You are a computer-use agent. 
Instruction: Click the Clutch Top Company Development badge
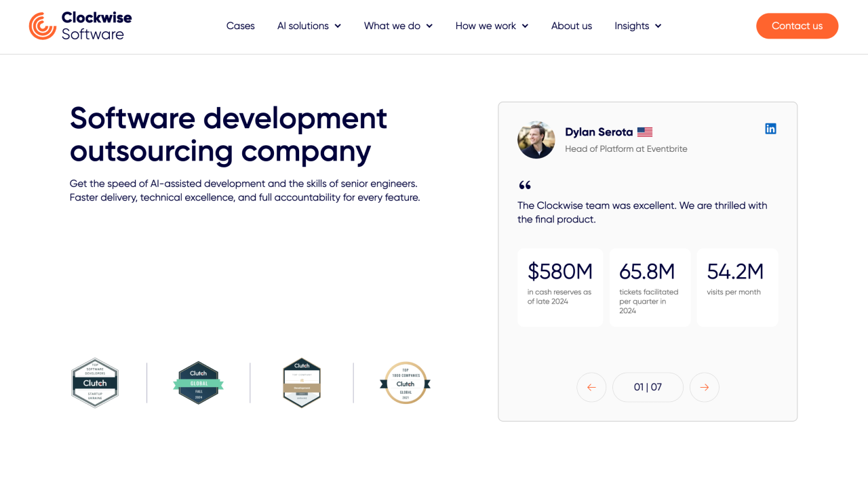click(302, 383)
